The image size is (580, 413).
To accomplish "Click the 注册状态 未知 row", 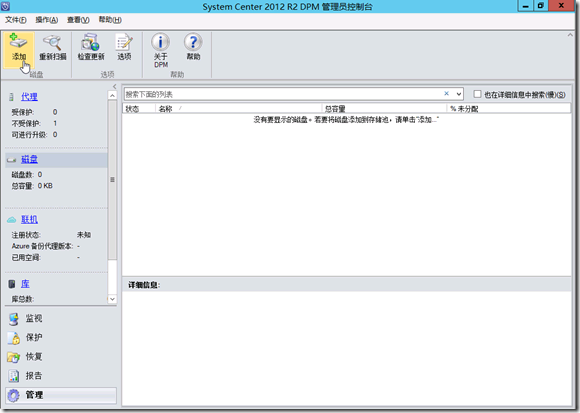I will point(51,235).
